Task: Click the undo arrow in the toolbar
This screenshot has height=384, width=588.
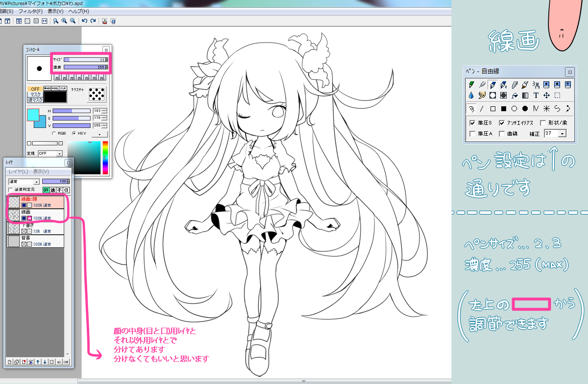Action: pyautogui.click(x=84, y=21)
